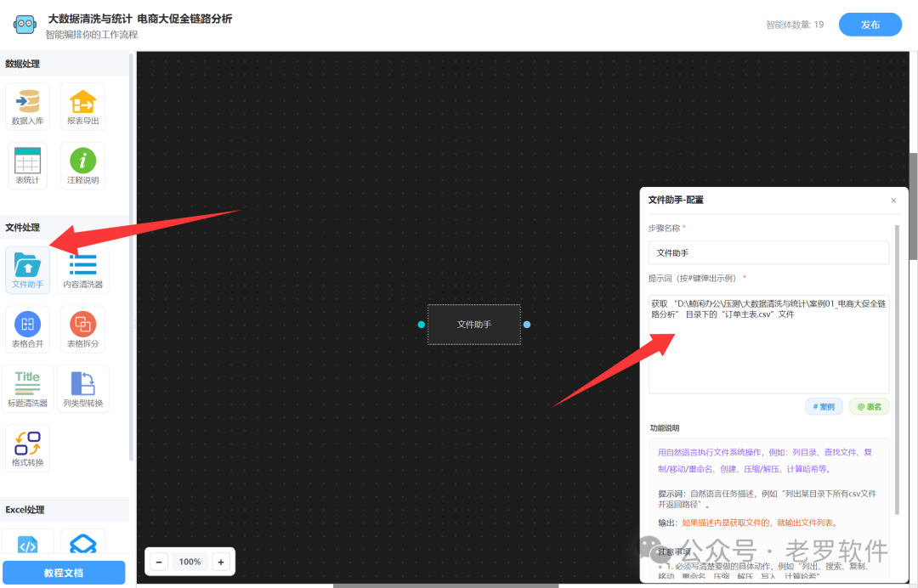This screenshot has height=588, width=918.
Task: Click the canvas horizontal scrollbar at bottom
Action: point(445,585)
